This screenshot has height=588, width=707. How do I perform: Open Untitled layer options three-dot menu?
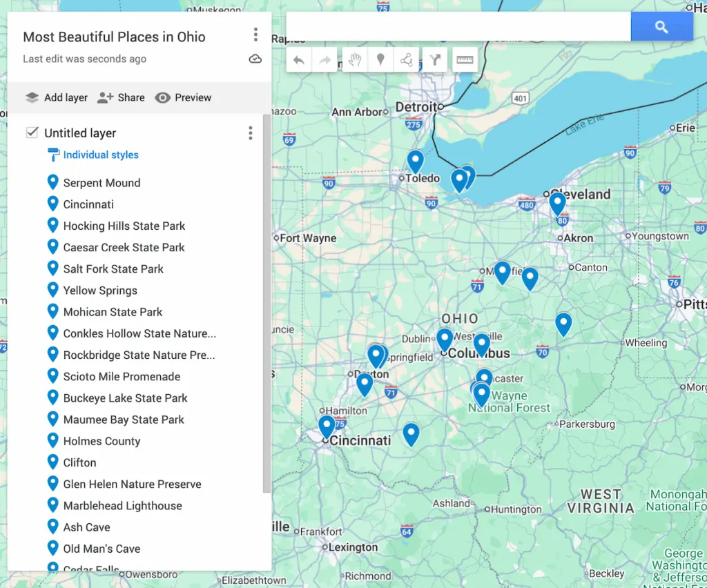coord(251,133)
